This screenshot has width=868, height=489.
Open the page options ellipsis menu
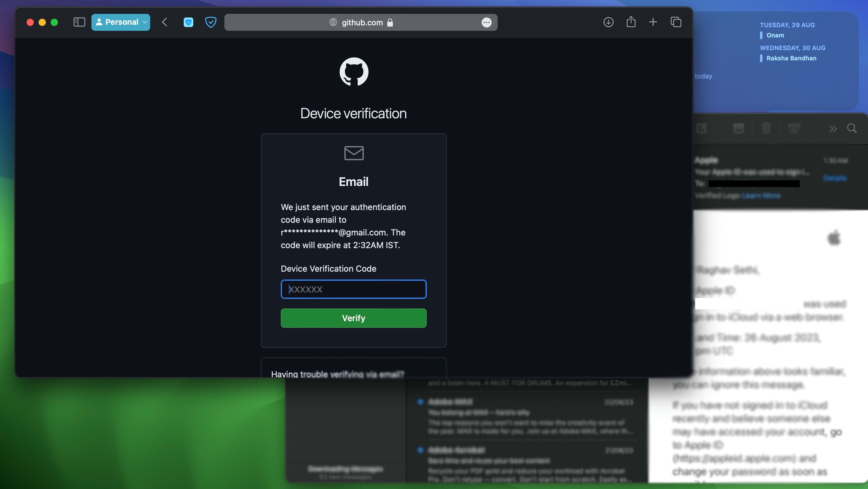486,23
